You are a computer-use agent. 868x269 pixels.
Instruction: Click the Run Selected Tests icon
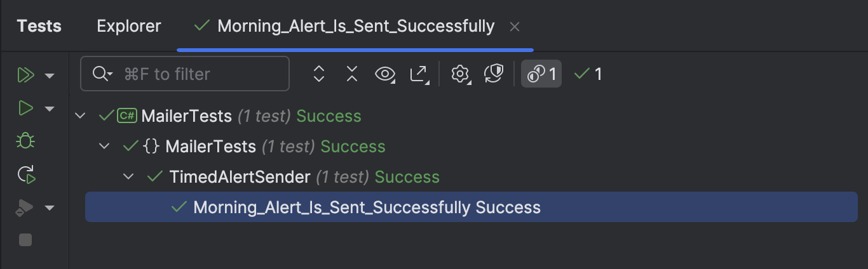25,108
